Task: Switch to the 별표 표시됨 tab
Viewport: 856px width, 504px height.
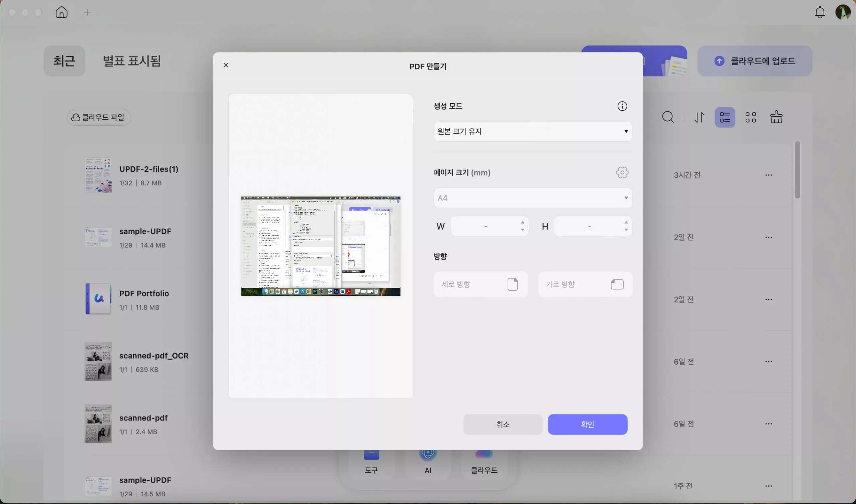Action: (132, 61)
